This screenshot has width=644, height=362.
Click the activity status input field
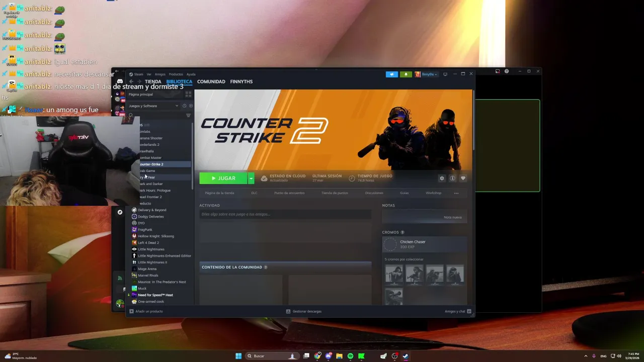click(x=285, y=214)
